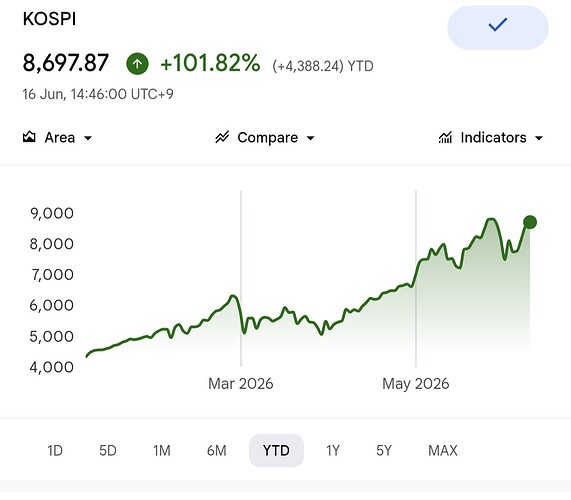The image size is (571, 500).
Task: Switch to the 1Y range
Action: [x=333, y=450]
